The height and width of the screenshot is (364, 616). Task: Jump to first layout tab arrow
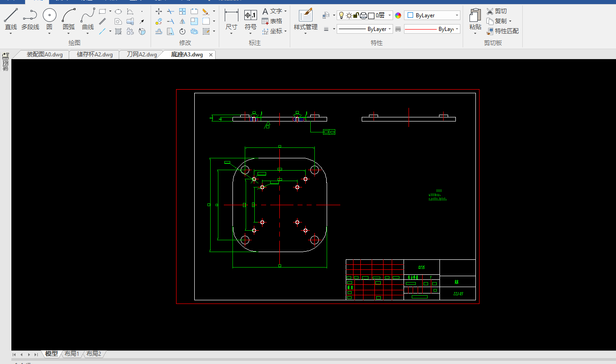[x=15, y=354]
